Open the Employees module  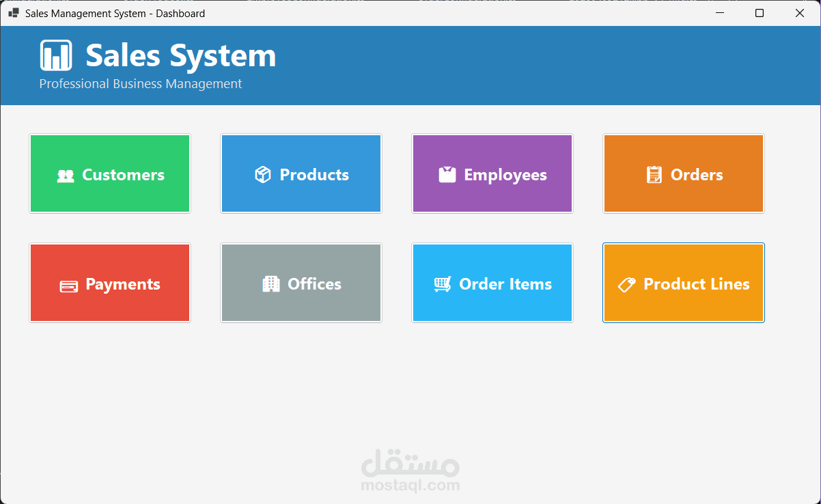(492, 173)
